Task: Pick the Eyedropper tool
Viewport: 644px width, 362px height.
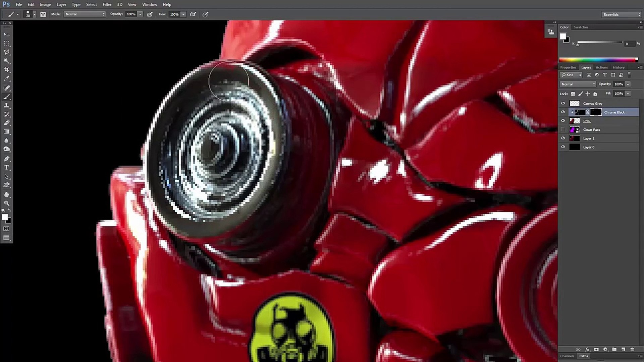Action: 6,78
